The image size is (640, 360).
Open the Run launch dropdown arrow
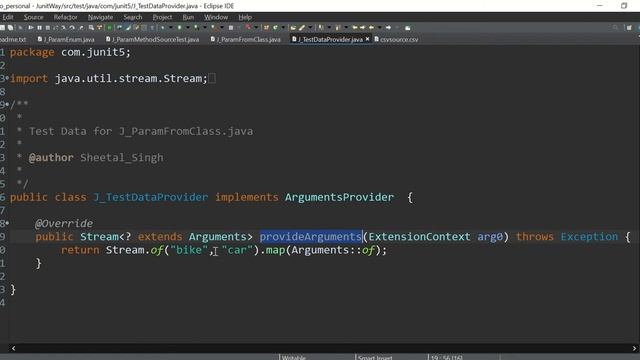click(187, 27)
